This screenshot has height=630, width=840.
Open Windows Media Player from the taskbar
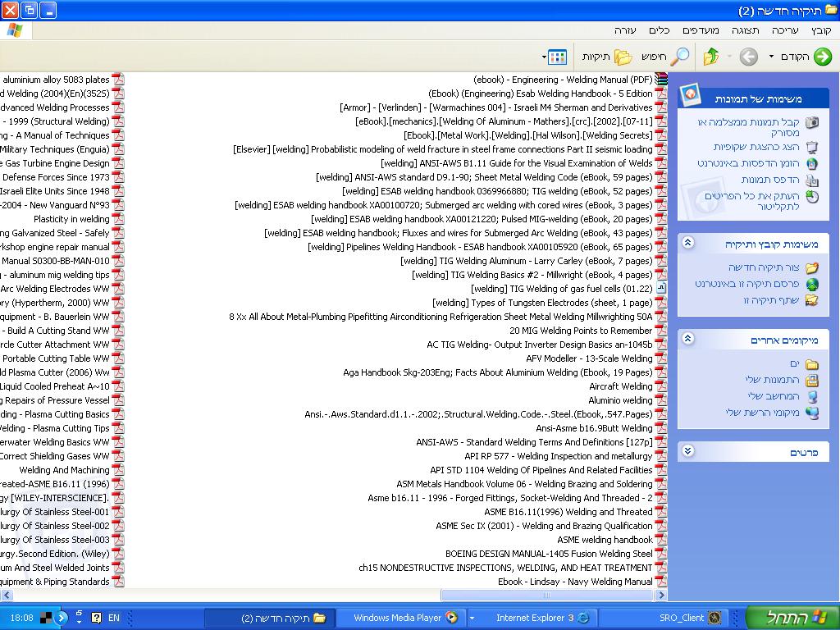[x=405, y=618]
